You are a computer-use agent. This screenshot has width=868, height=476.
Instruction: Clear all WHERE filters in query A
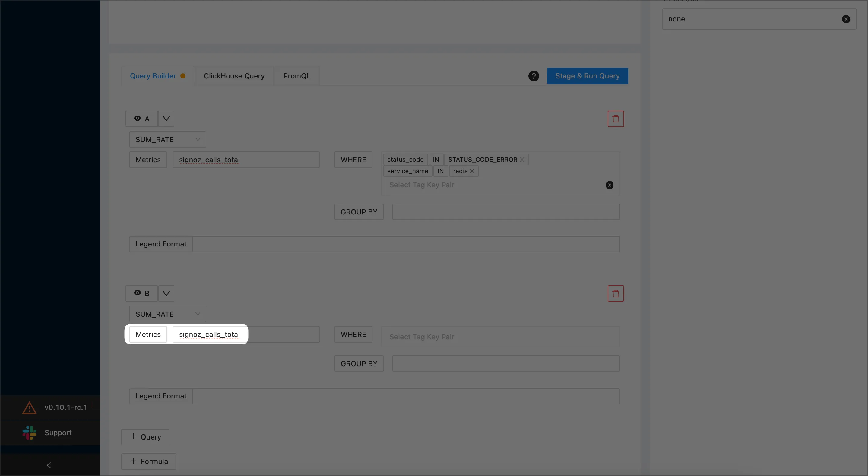tap(609, 185)
